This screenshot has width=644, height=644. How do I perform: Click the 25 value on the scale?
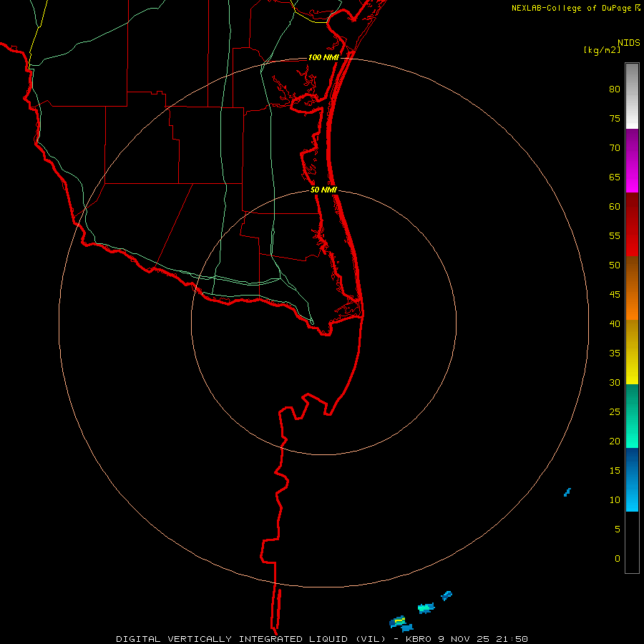[615, 412]
